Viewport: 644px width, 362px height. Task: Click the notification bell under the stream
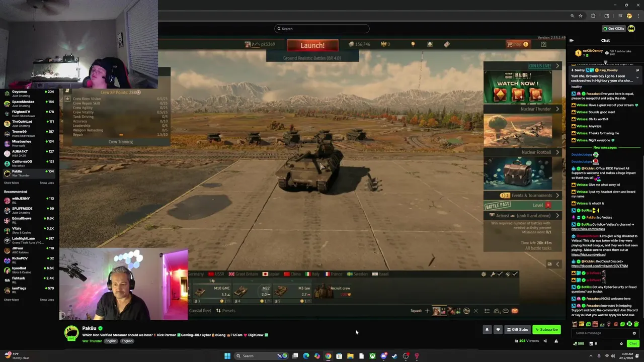487,330
